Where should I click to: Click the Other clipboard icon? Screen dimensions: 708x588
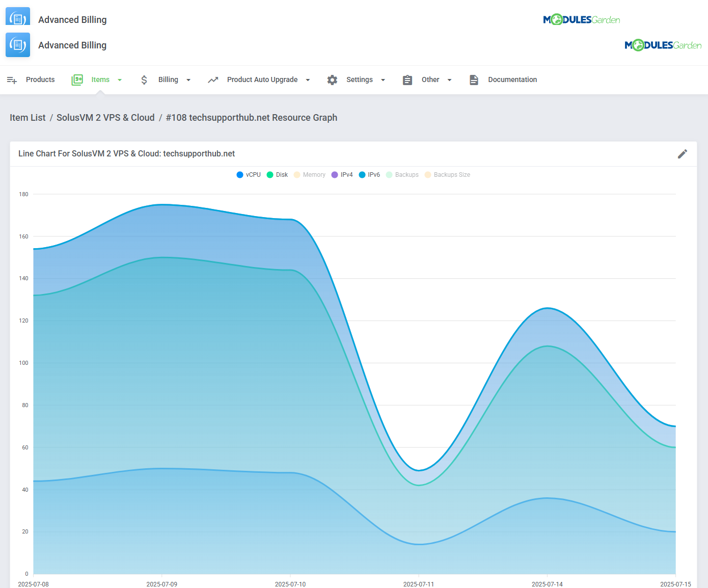407,80
